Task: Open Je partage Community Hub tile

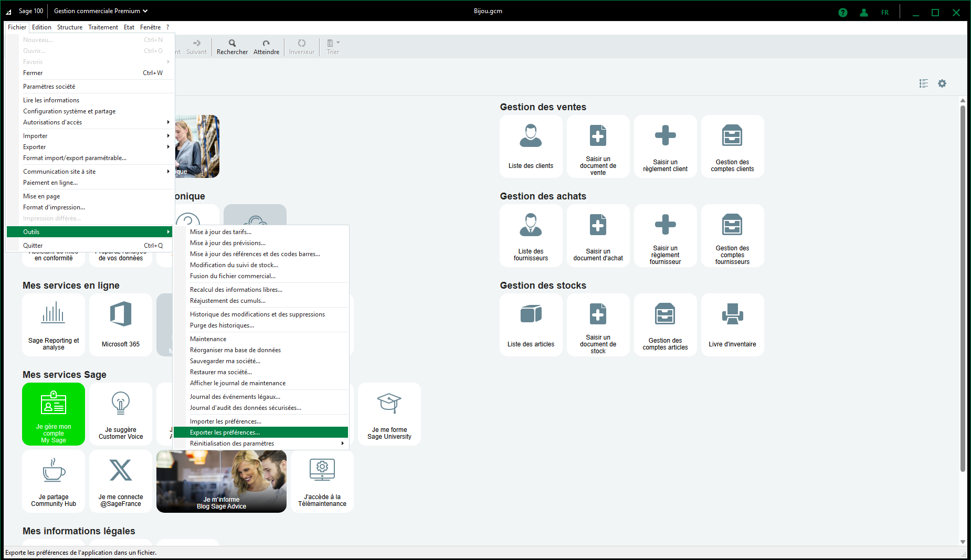Action: (x=54, y=481)
